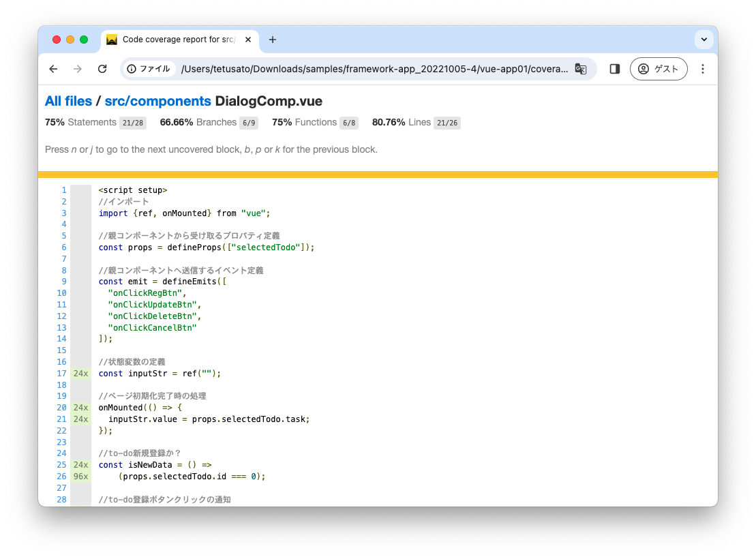Click the "onClickRegBtn" string in code
The height and width of the screenshot is (557, 756).
tap(145, 293)
